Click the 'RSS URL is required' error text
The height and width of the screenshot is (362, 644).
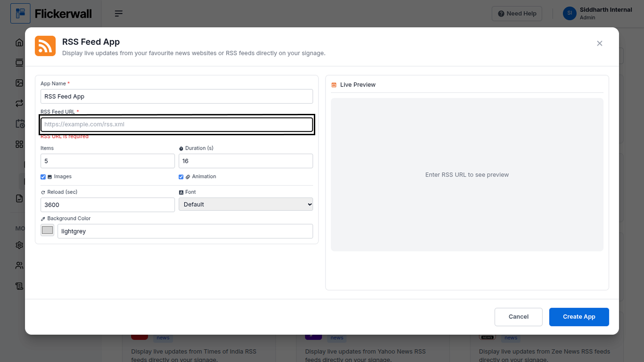click(x=64, y=137)
